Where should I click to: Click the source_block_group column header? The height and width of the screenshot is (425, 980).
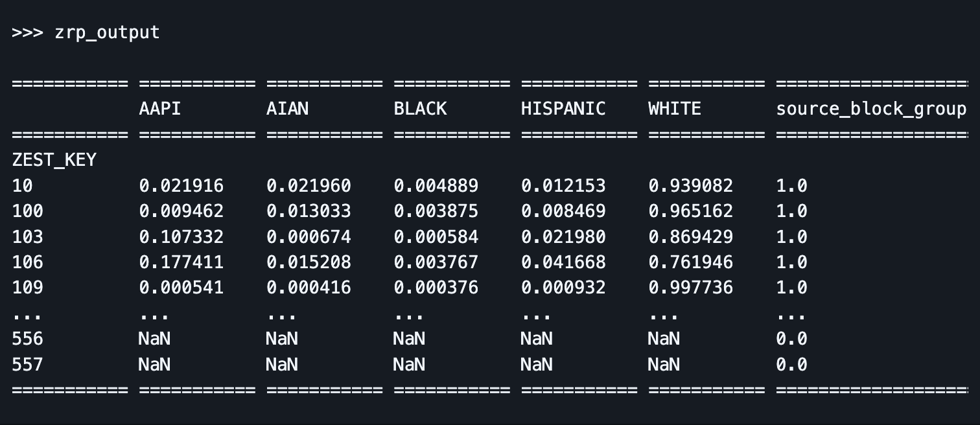click(871, 109)
